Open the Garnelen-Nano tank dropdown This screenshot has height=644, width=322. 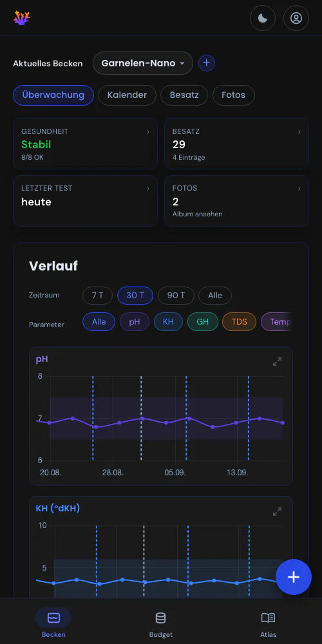(142, 63)
